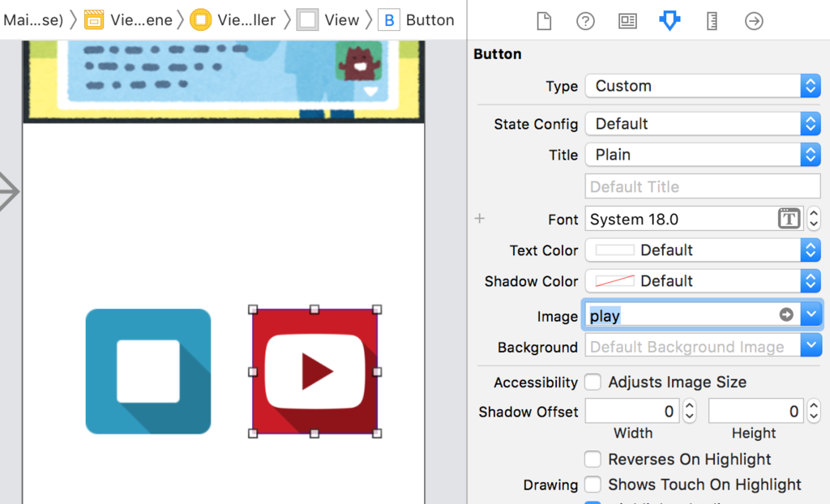Click the Font size stepper
This screenshot has height=504, width=830.
[814, 219]
